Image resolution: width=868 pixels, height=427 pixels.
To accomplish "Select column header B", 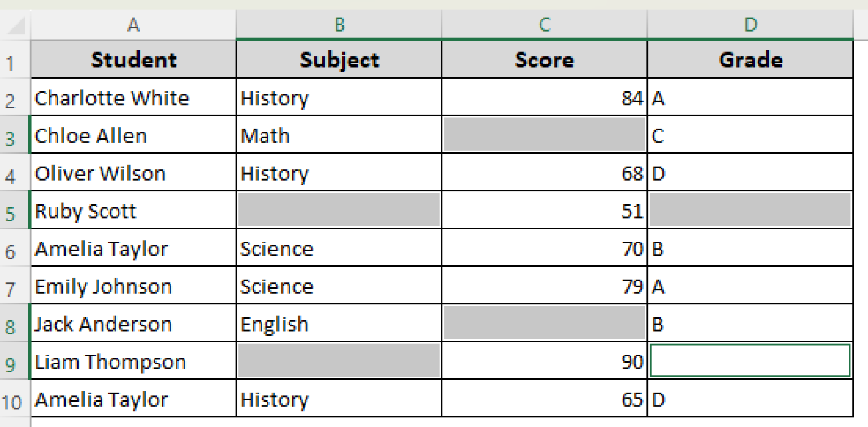I will pos(338,24).
